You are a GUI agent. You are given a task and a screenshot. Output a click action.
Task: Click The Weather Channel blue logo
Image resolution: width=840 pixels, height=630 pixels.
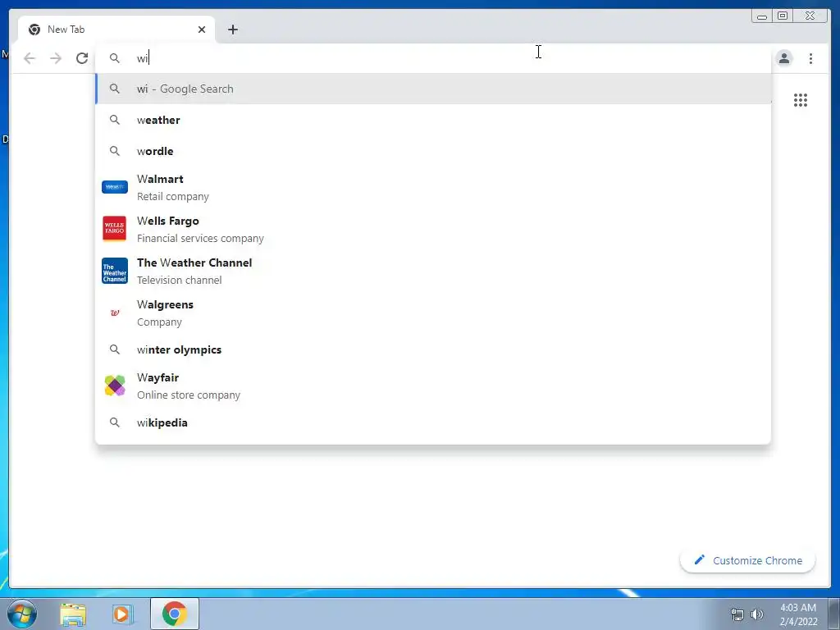click(115, 271)
